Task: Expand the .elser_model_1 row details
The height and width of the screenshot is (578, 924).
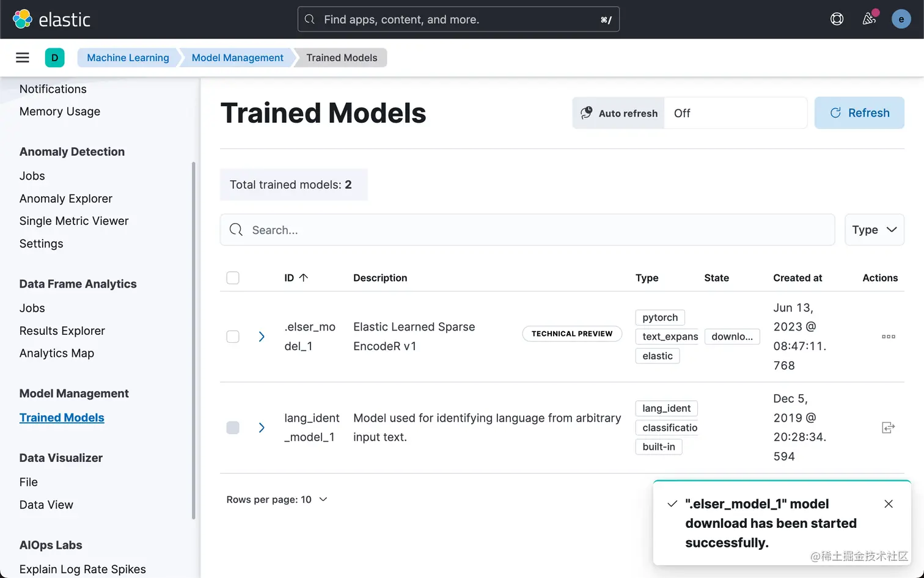Action: tap(262, 337)
